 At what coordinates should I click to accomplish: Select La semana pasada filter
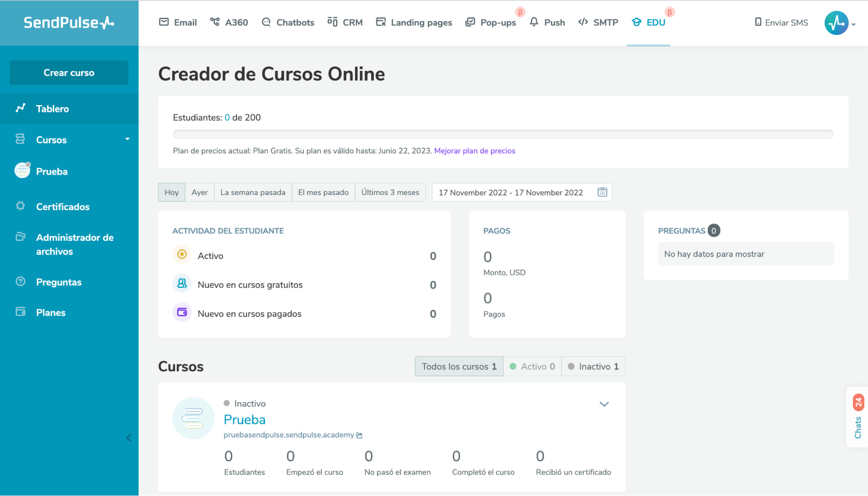(x=253, y=192)
